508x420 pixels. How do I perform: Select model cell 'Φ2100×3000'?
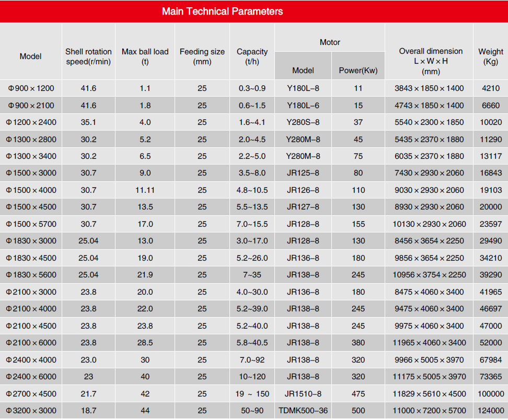coord(31,292)
